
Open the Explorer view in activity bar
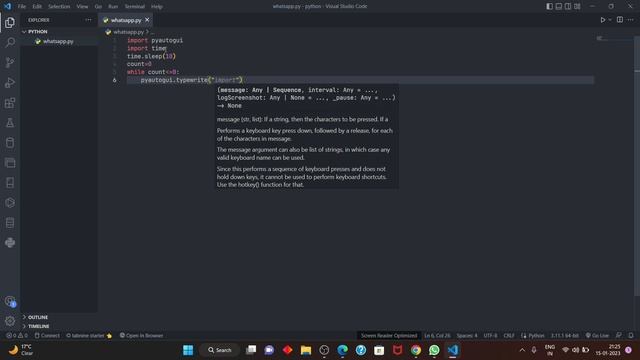coord(10,22)
